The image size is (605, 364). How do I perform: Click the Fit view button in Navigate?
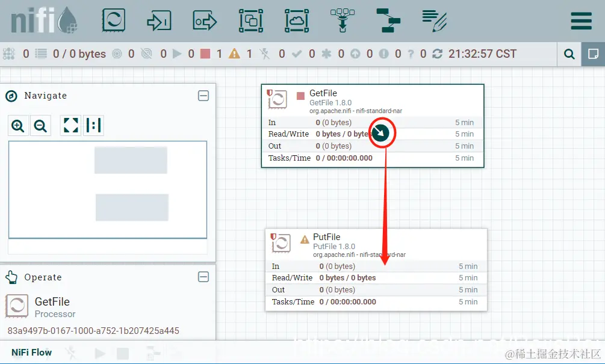click(70, 125)
